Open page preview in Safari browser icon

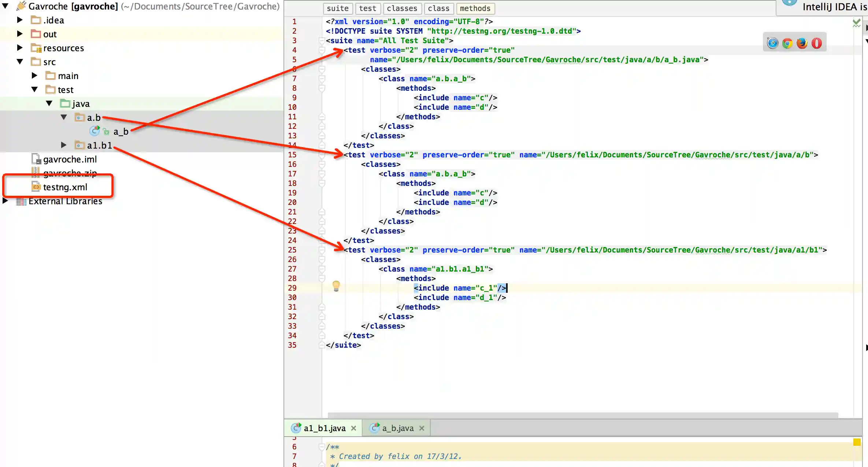click(772, 43)
